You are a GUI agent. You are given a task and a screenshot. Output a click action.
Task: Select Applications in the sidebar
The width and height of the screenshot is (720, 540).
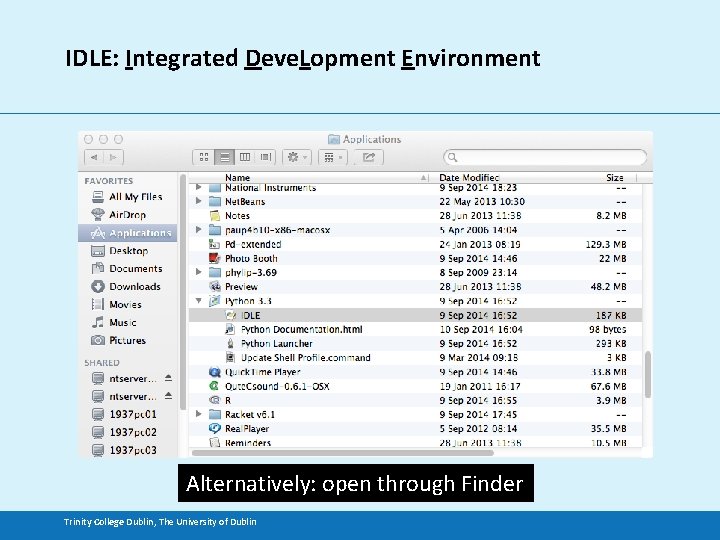point(127,233)
